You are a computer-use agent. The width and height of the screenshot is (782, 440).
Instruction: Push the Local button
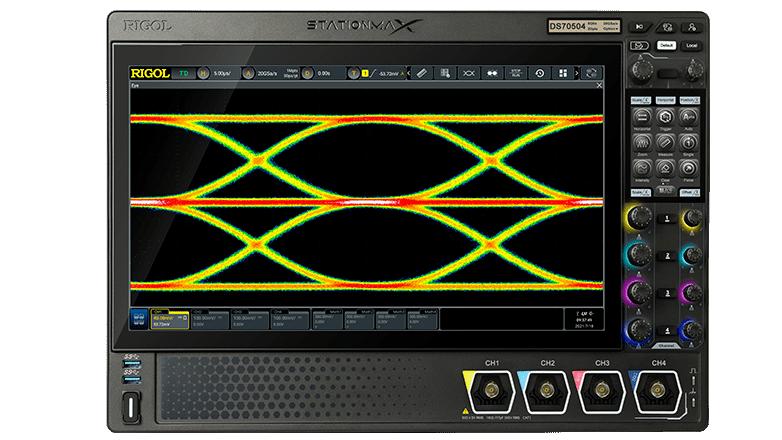pos(691,45)
